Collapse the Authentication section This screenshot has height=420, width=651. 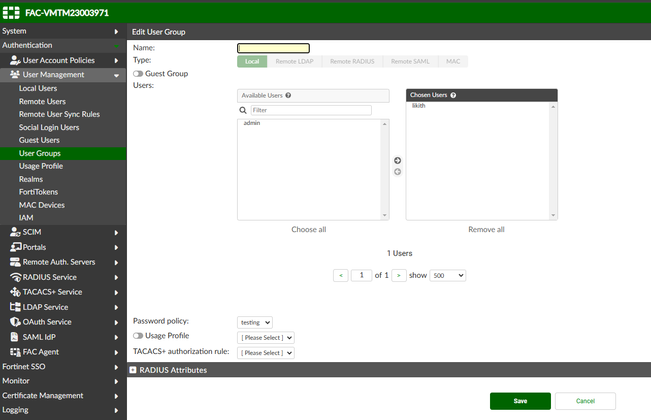tap(116, 46)
